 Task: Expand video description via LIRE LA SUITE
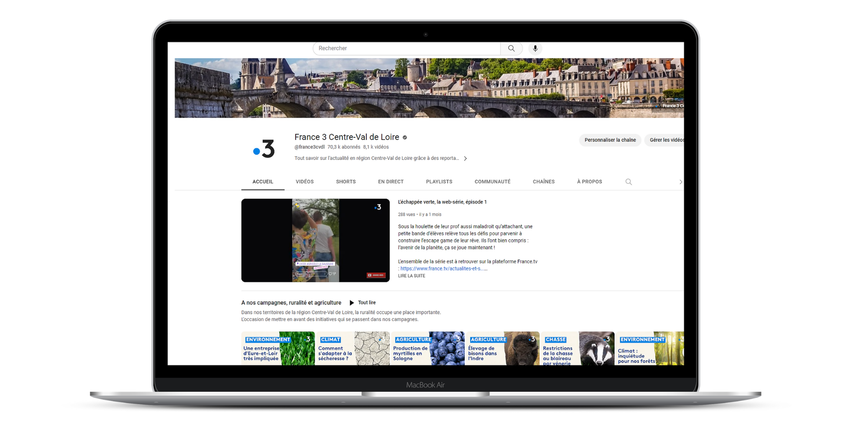411,276
